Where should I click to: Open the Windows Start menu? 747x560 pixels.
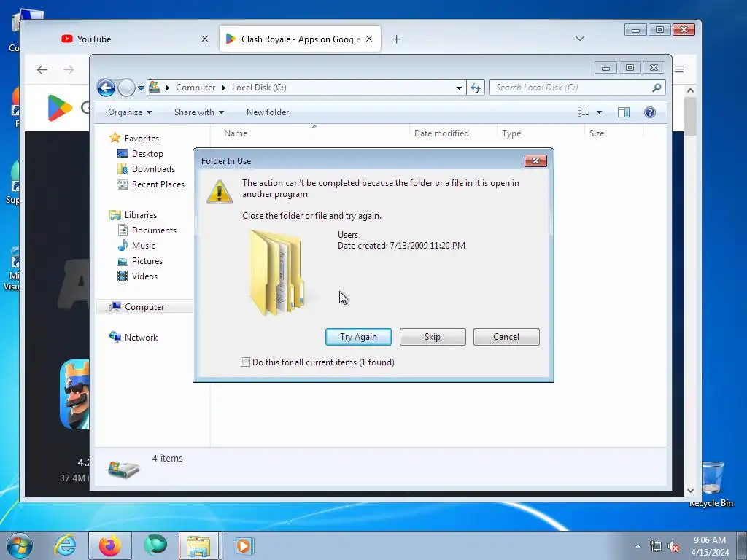click(19, 545)
